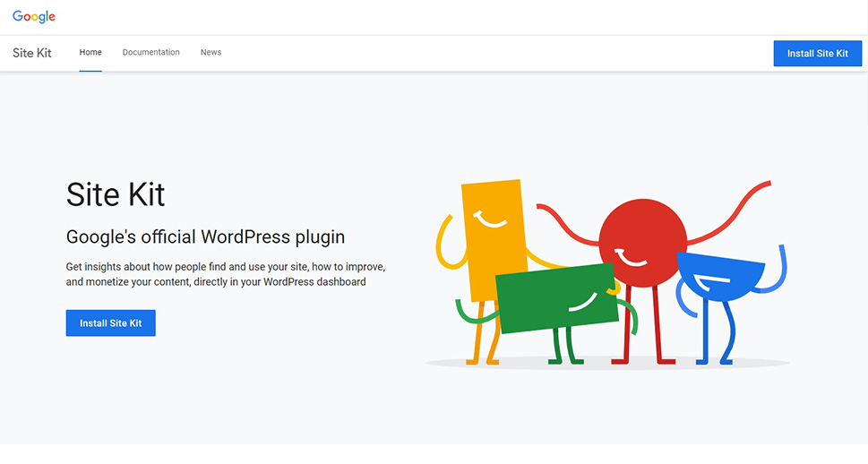Screen dimensions: 868x464
Task: Click the "Get insights about how people" paragraph
Action: click(x=226, y=274)
